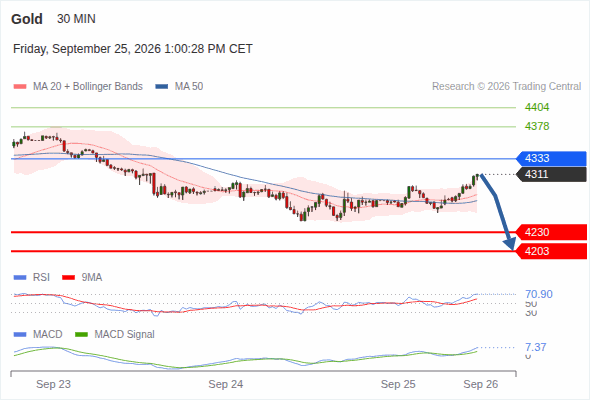Screen dimensions: 590x400
Task: Click the black 4311 current price tag
Action: tap(551, 175)
